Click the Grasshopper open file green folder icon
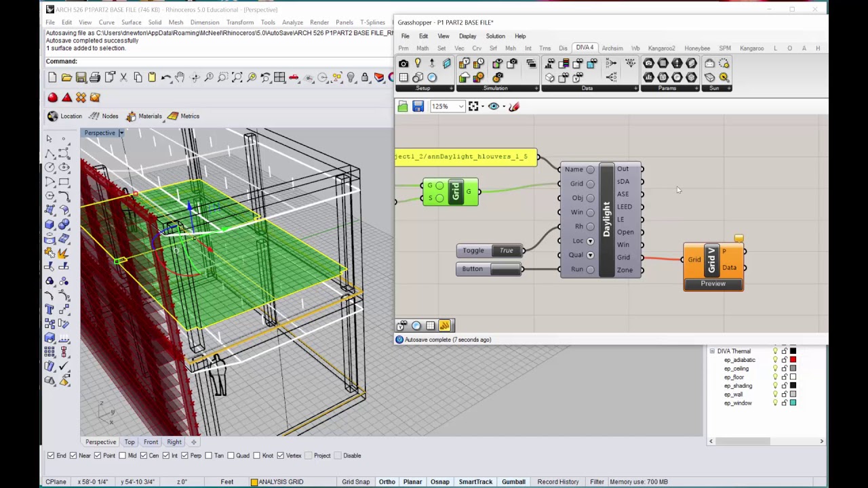The width and height of the screenshot is (868, 488). (x=403, y=106)
